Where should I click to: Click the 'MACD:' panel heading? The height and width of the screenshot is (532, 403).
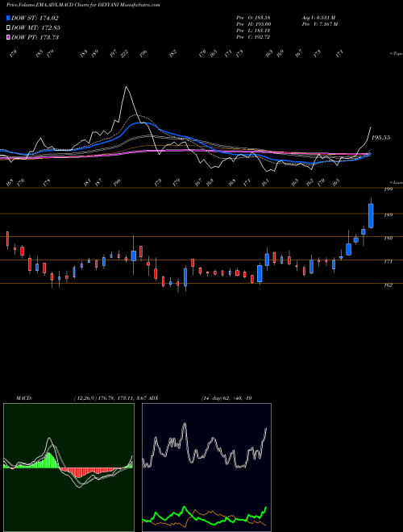coord(23,398)
